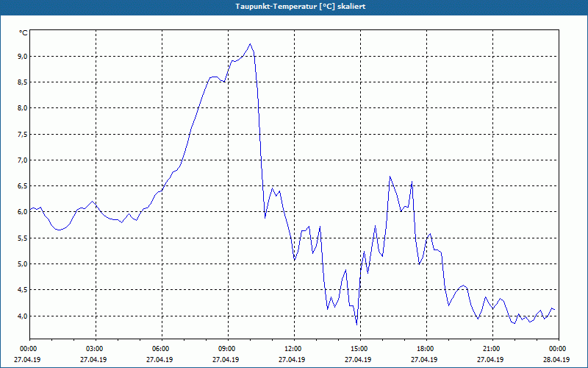Image resolution: width=588 pixels, height=368 pixels.
Task: Click the "°C" unit label on the axis
Action: tap(24, 33)
